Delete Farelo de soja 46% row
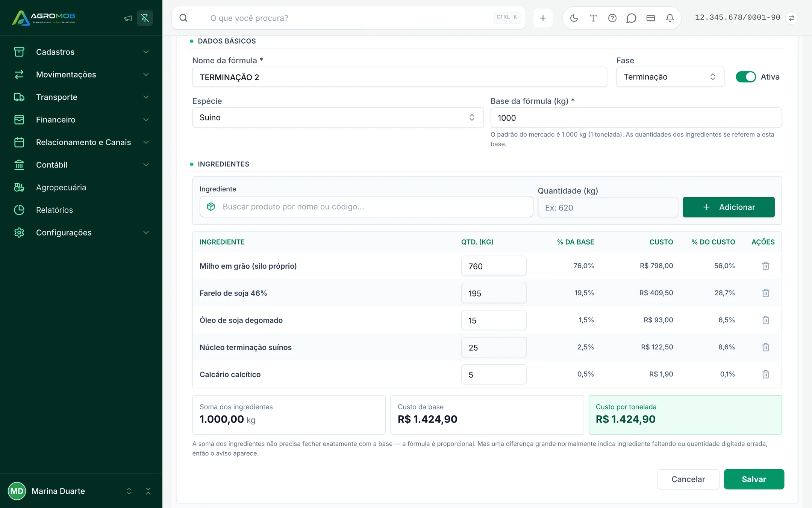Screen dimensions: 812x508 (765, 293)
